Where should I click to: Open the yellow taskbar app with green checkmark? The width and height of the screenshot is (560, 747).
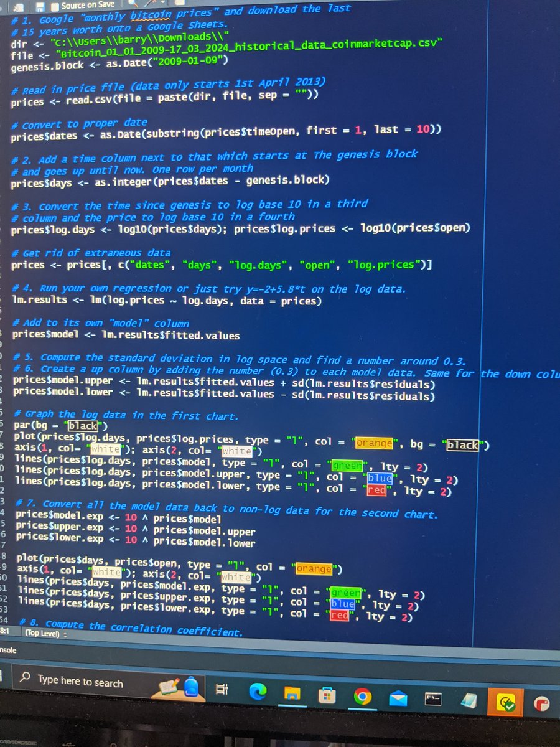506,703
